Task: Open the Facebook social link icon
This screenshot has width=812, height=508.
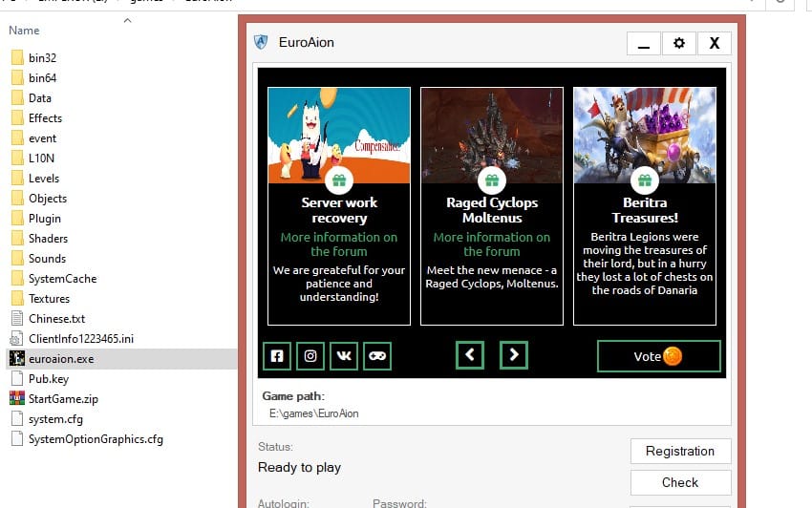Action: [277, 356]
